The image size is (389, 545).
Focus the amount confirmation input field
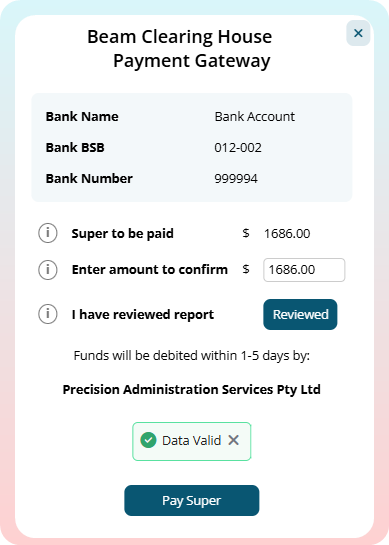[x=304, y=270]
